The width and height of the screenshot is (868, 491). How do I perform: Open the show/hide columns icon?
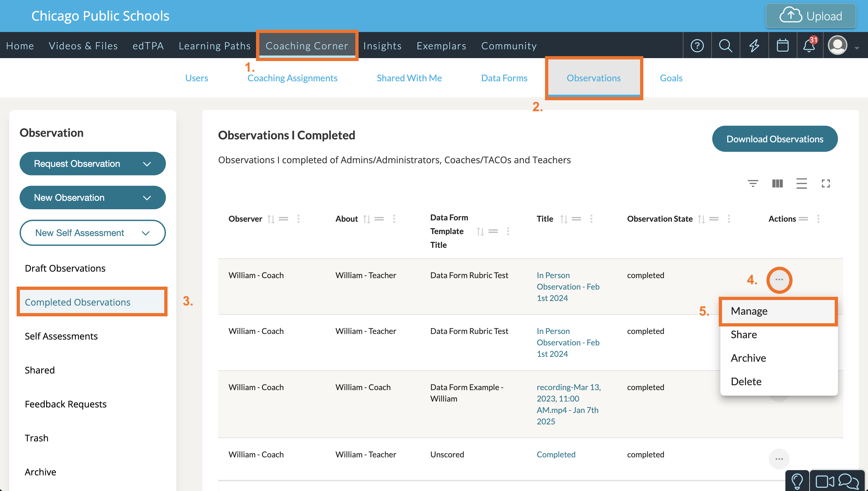(x=777, y=183)
